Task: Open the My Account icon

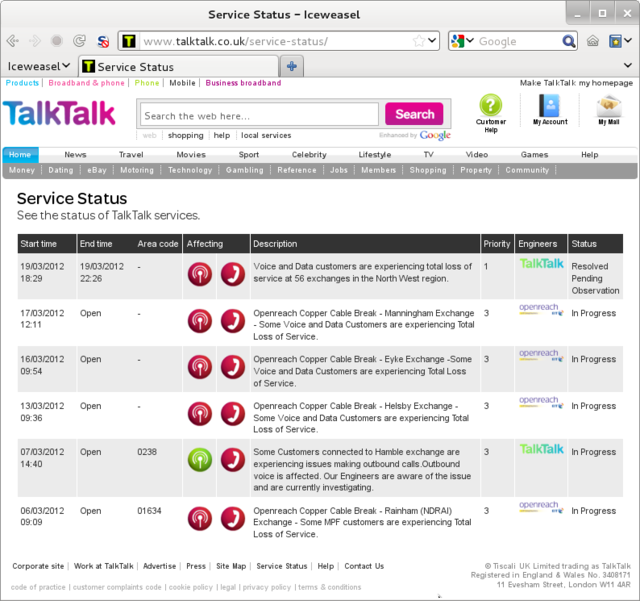Action: click(549, 106)
